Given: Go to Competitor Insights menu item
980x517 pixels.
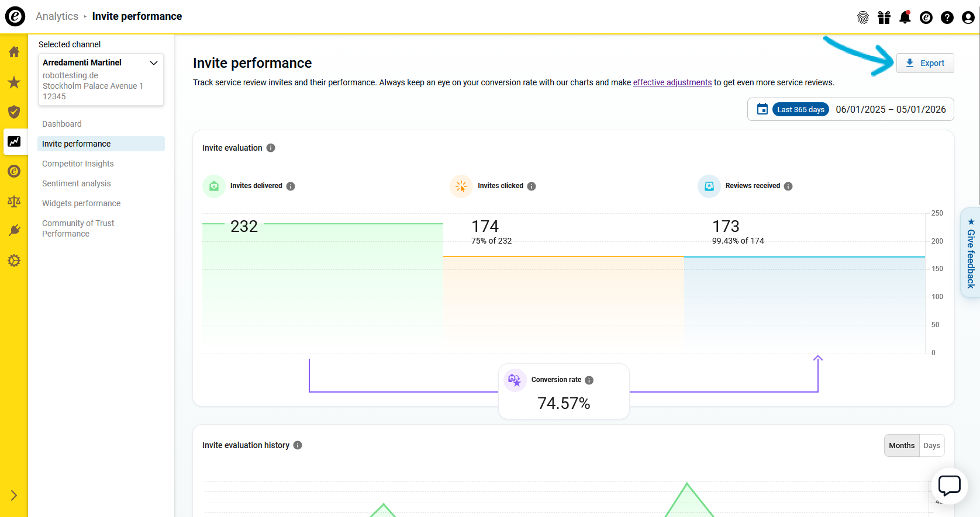Looking at the screenshot, I should coord(78,164).
